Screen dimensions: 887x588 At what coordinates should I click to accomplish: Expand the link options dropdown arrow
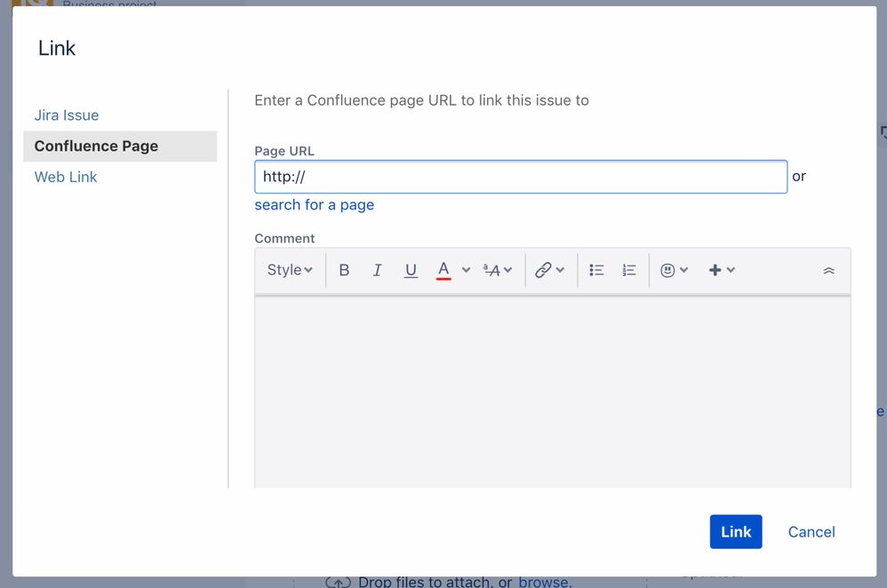pos(560,270)
